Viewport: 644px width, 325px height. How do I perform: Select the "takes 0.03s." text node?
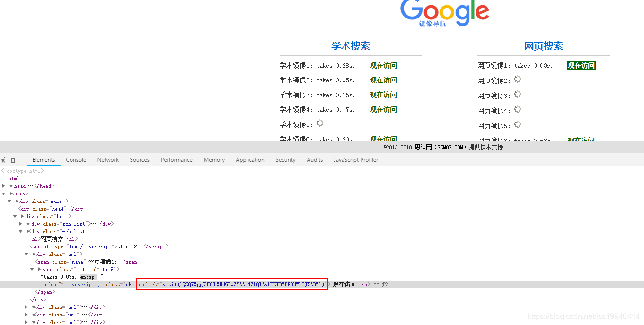pyautogui.click(x=72, y=277)
